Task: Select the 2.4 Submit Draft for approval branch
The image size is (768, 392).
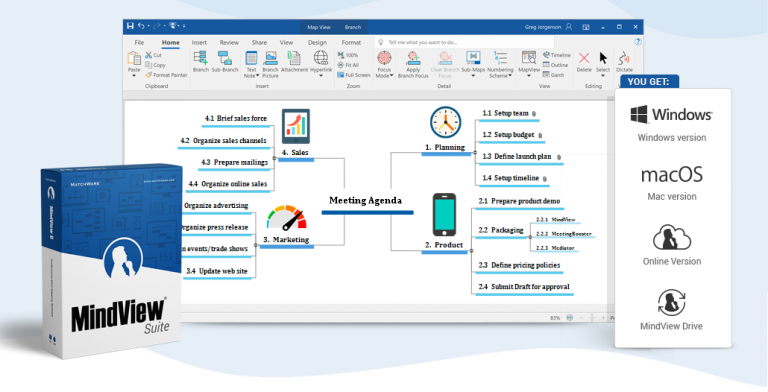Action: pyautogui.click(x=524, y=287)
